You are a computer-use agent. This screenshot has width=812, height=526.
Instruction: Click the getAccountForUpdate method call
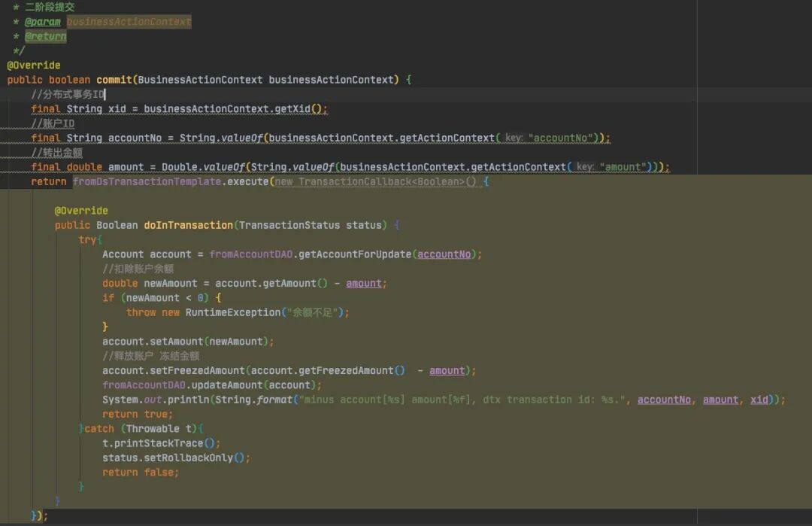point(355,254)
